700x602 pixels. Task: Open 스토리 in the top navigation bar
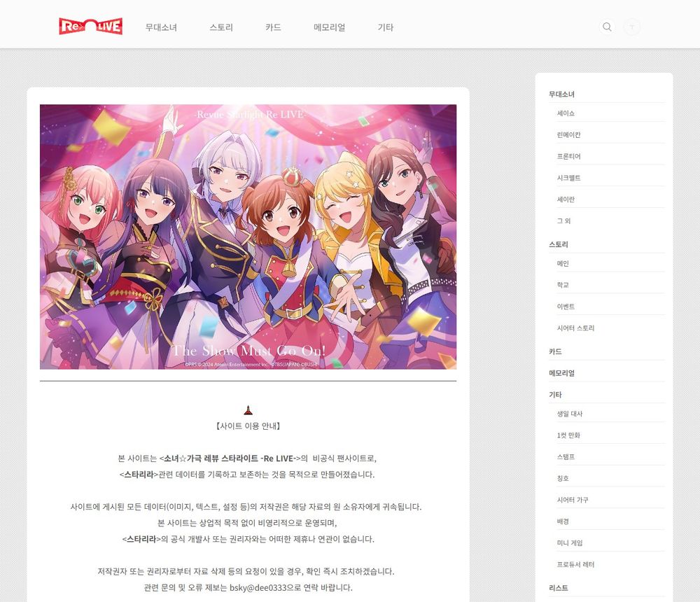[221, 27]
